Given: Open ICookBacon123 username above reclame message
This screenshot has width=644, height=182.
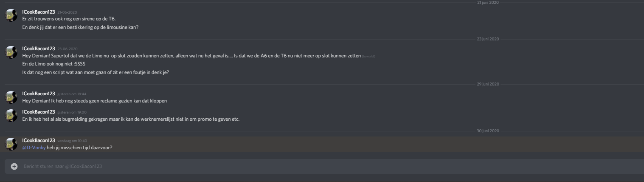Looking at the screenshot, I should click(38, 94).
